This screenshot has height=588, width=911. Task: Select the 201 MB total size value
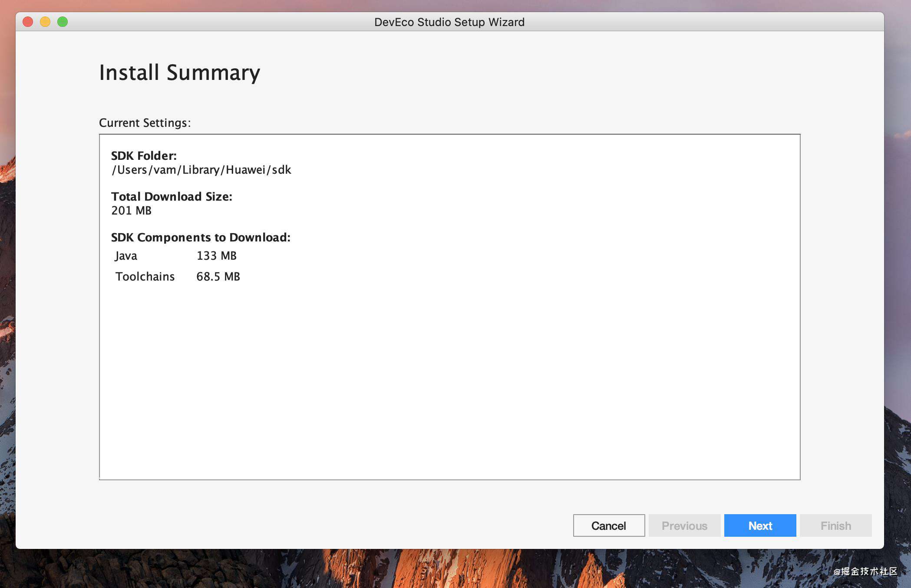pos(131,211)
